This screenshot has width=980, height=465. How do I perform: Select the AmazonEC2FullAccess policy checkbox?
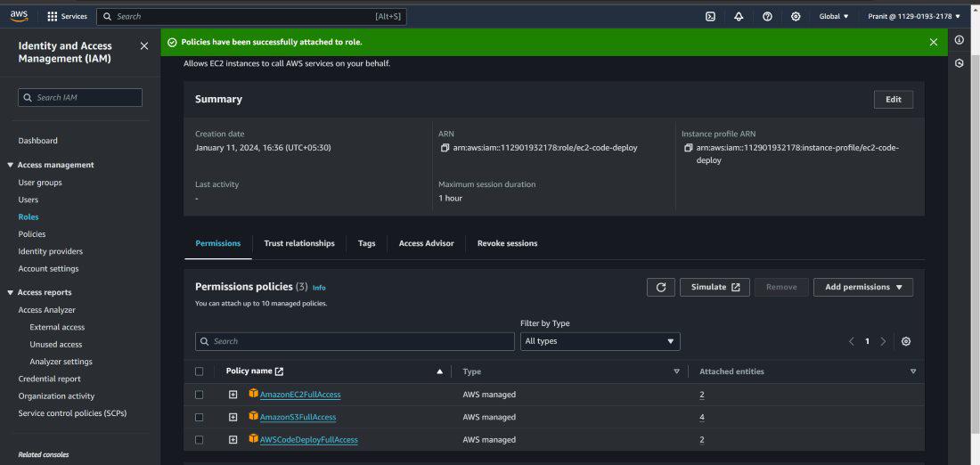pos(200,395)
